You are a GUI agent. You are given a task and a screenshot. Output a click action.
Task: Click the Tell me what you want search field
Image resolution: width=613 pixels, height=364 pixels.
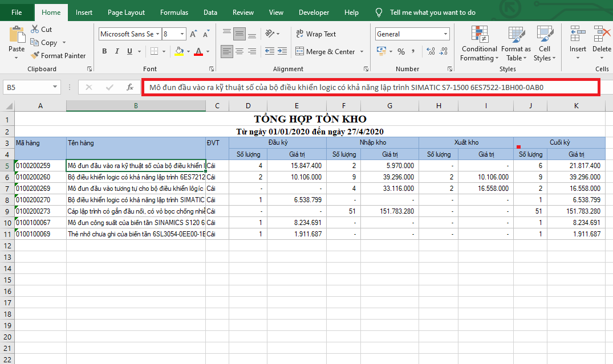tap(432, 12)
